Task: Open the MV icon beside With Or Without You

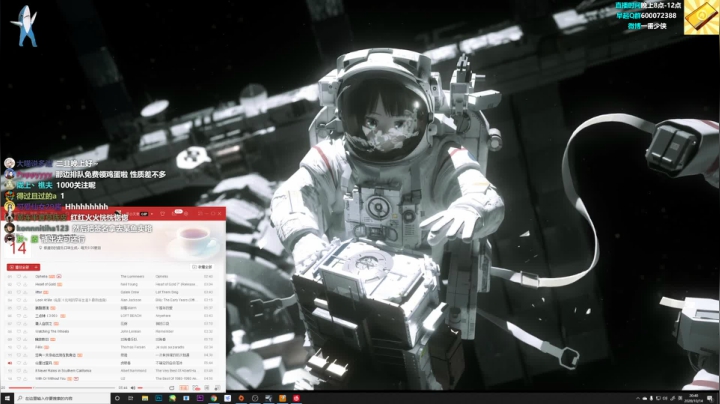Action: click(x=76, y=378)
